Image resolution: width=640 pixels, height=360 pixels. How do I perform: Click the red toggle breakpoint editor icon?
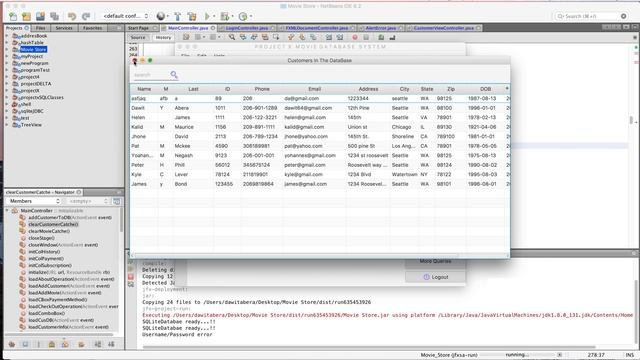click(355, 37)
